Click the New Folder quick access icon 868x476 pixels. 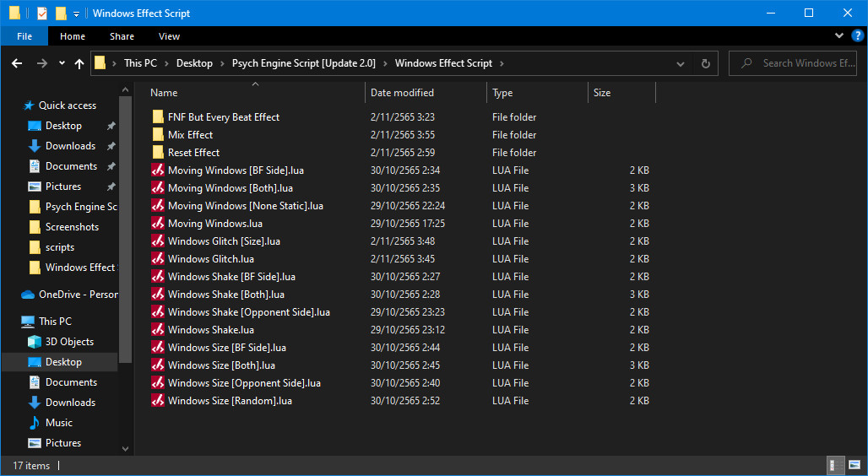coord(61,13)
